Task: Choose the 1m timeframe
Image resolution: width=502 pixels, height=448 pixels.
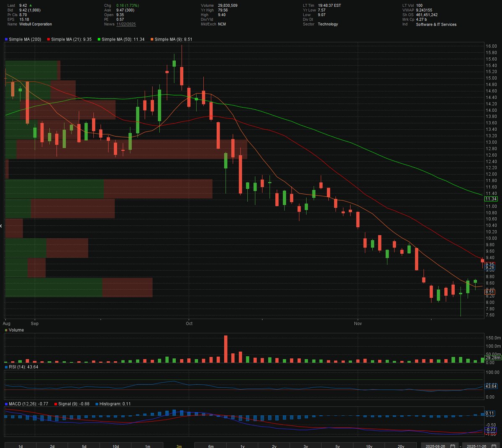Action: (147, 445)
